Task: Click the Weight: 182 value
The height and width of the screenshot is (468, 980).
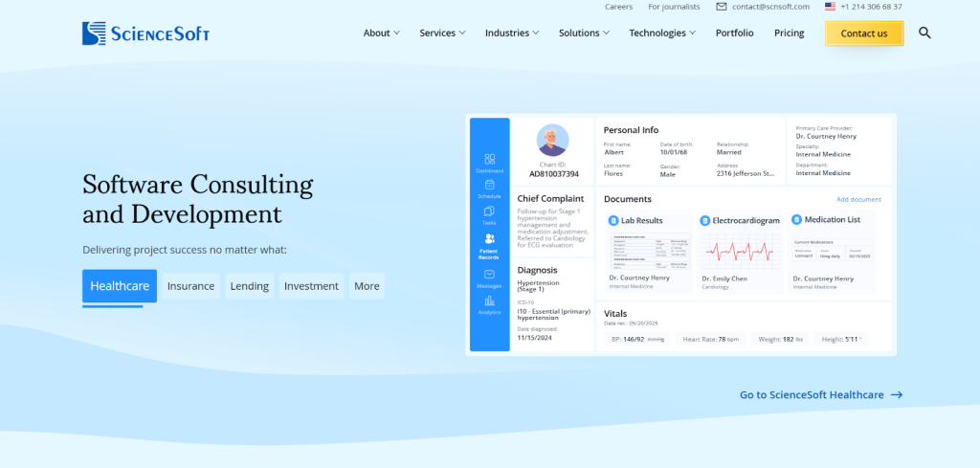Action: click(x=781, y=340)
